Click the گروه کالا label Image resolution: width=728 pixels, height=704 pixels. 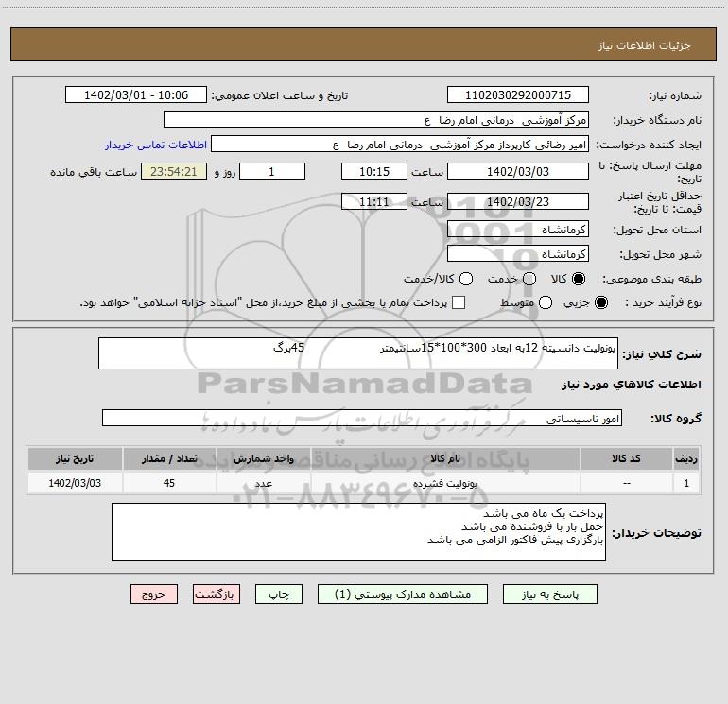[x=676, y=419]
